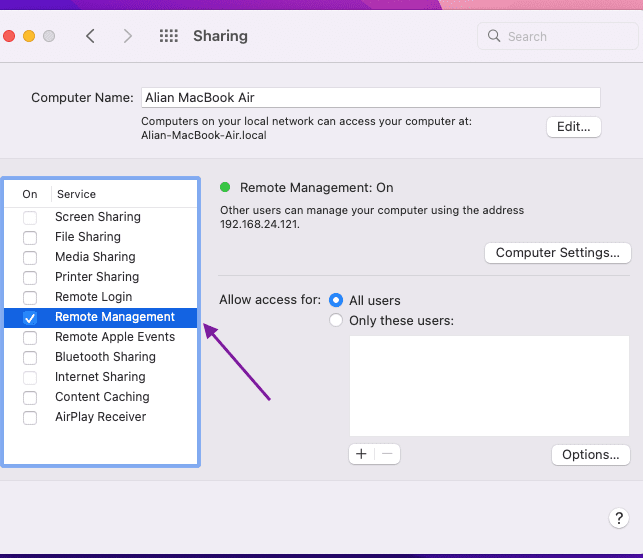
Task: Select AirPlay Receiver service row
Action: 100,417
